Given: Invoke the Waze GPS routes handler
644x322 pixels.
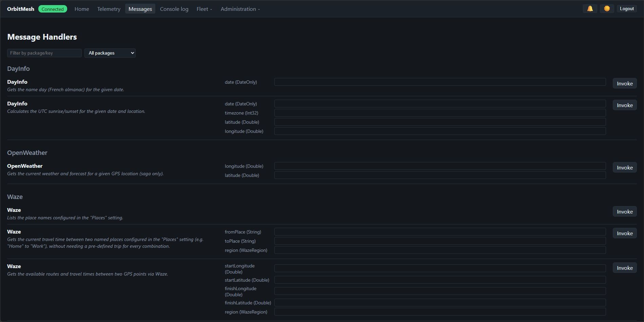Looking at the screenshot, I should coord(625,268).
